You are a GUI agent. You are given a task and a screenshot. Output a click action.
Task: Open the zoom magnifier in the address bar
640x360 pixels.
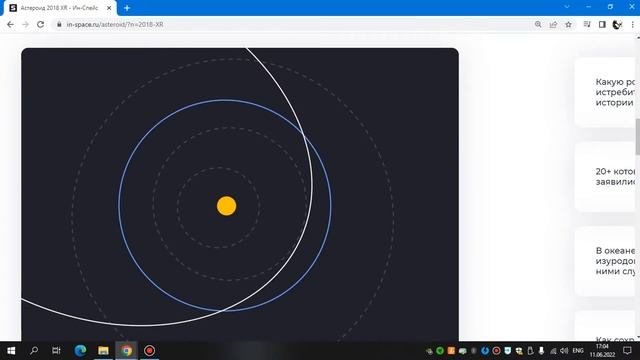click(538, 24)
